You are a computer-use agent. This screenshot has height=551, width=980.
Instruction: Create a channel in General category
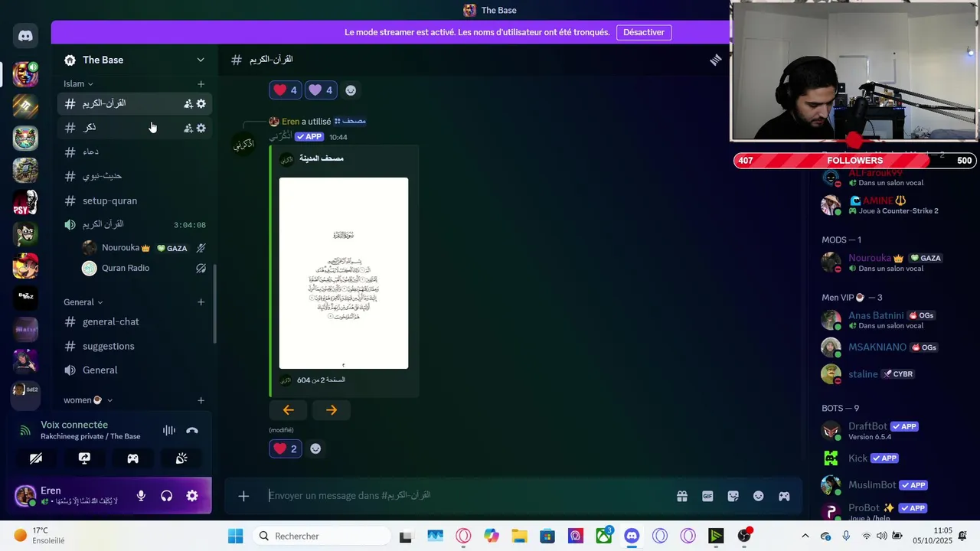click(x=201, y=302)
